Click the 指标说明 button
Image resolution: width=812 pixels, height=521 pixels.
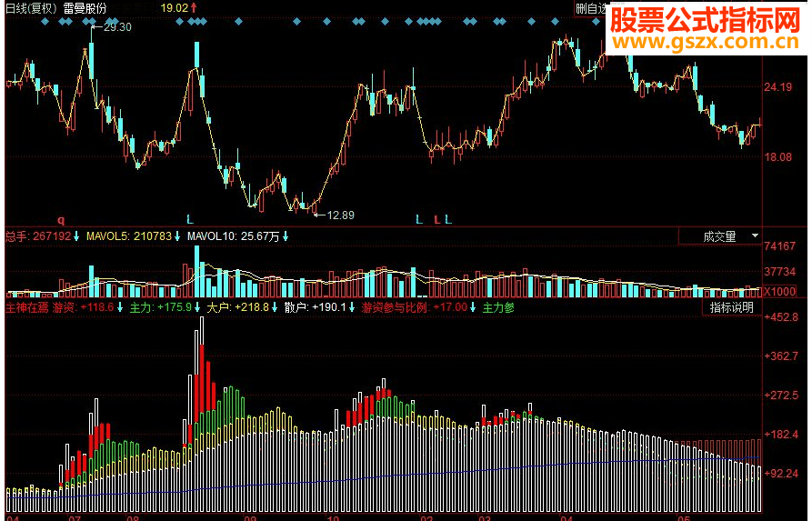[x=731, y=307]
